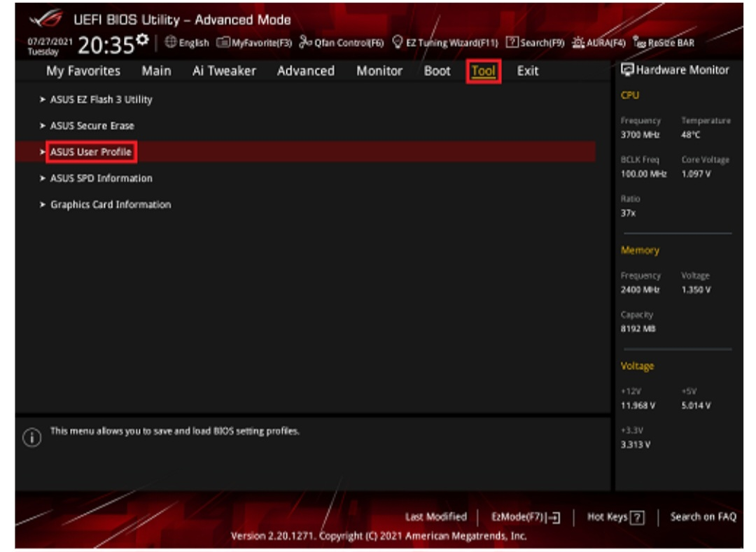The width and height of the screenshot is (756, 552).
Task: Open ASUS Secure Erase entry
Action: click(x=92, y=126)
